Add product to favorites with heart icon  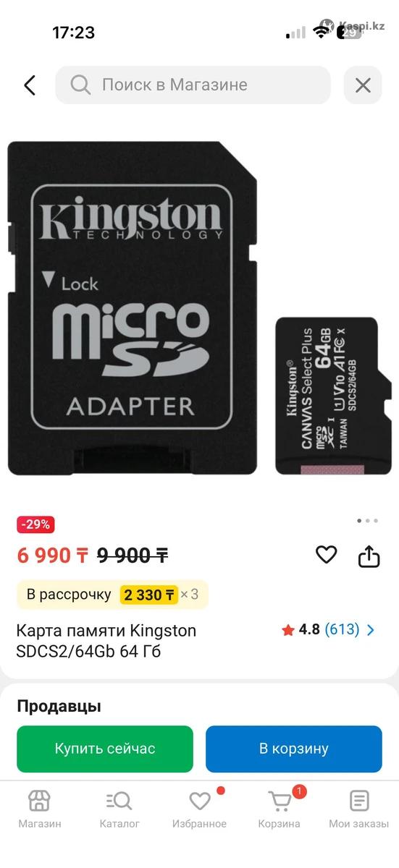pyautogui.click(x=327, y=555)
